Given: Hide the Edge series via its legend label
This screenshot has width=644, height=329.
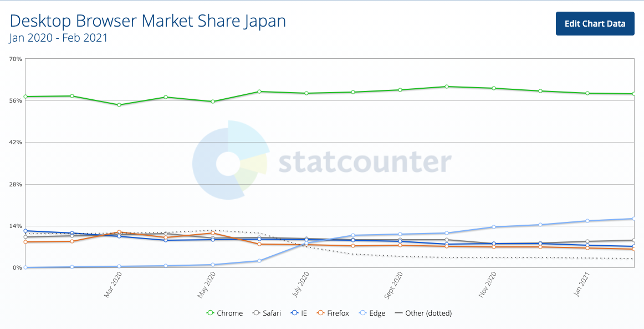Looking at the screenshot, I should [x=378, y=313].
